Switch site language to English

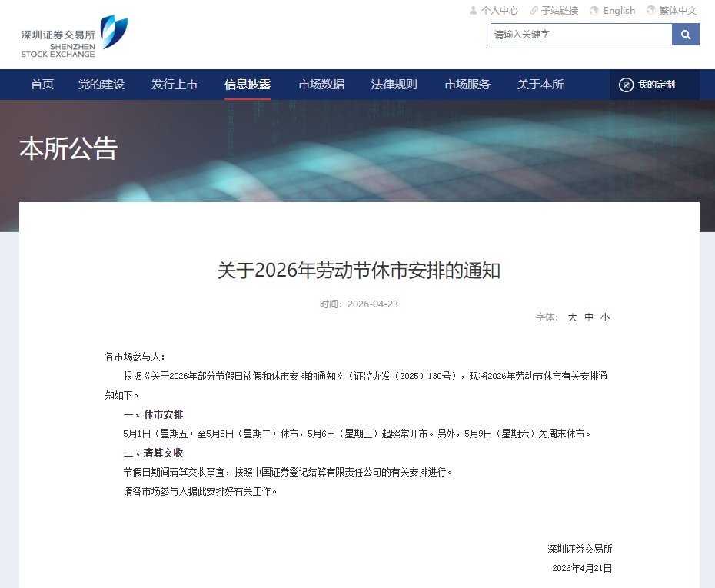(619, 11)
